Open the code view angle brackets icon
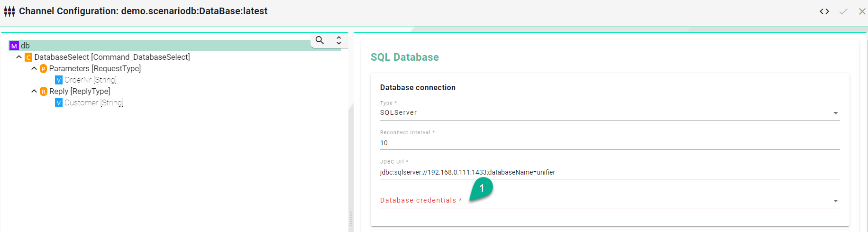This screenshot has width=868, height=232. point(824,11)
